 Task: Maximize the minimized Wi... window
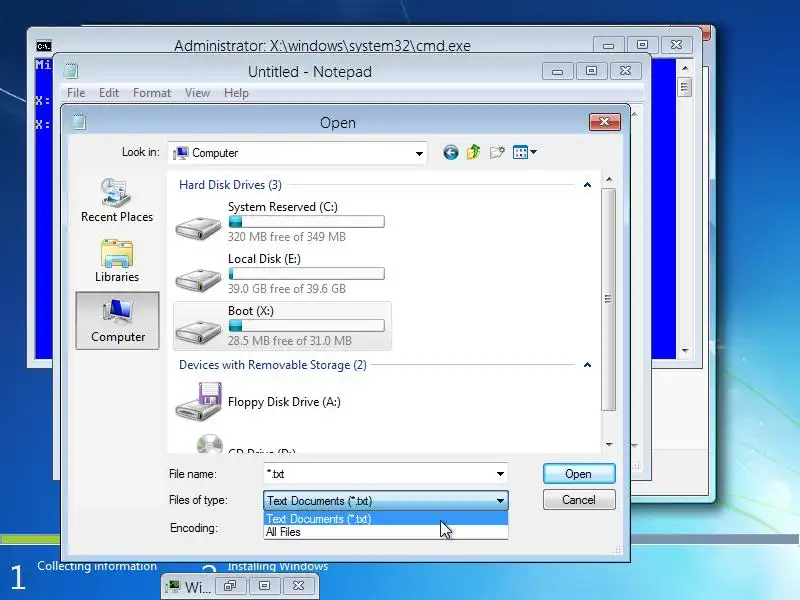click(x=264, y=585)
